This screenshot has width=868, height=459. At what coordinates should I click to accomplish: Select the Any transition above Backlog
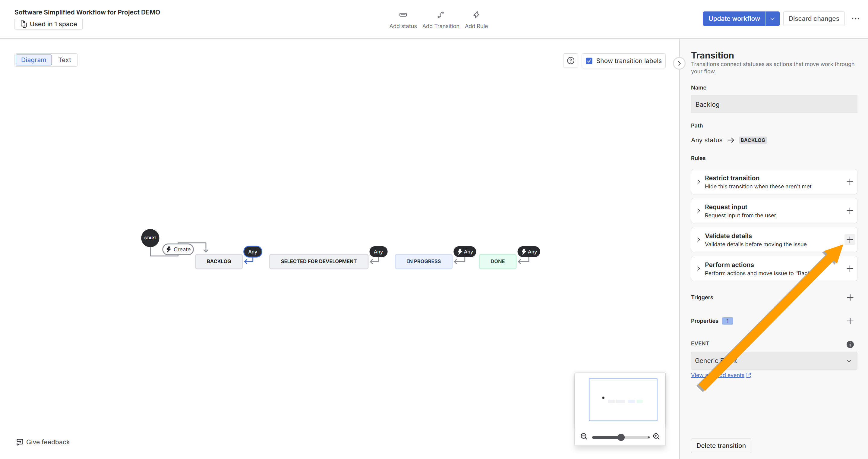pos(252,252)
